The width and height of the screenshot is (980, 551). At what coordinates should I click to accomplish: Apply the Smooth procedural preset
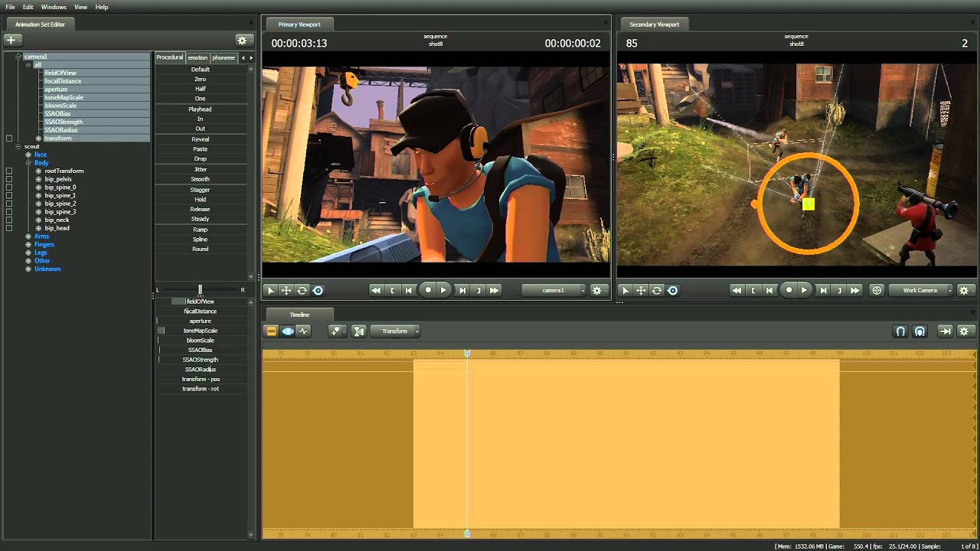point(201,179)
